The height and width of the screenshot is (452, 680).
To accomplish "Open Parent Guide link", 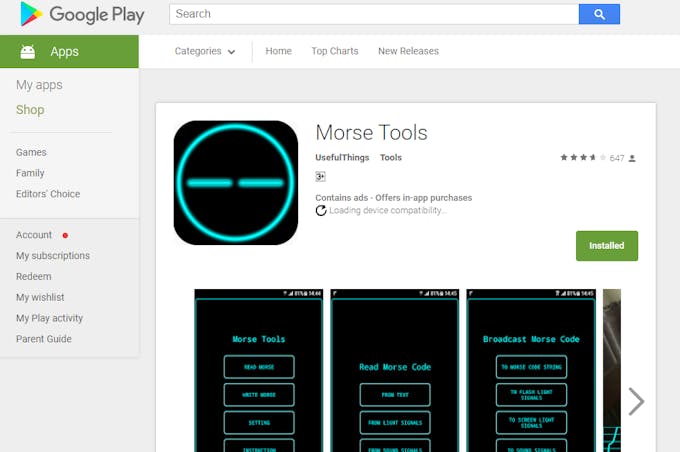I will tap(43, 339).
